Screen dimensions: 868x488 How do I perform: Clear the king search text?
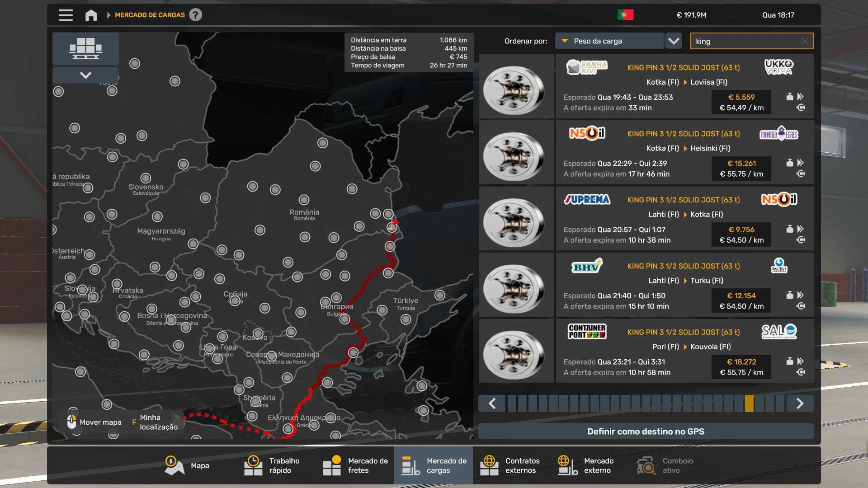coord(804,41)
